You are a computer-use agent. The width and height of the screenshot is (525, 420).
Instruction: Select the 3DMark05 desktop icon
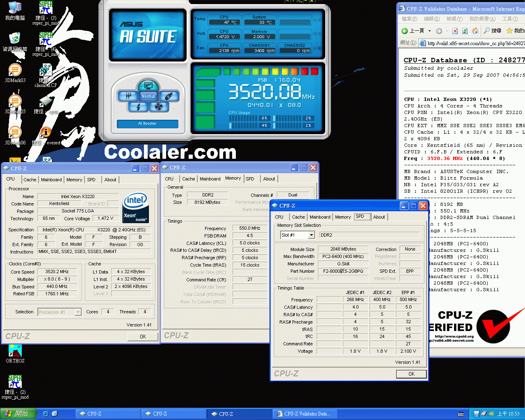[15, 104]
